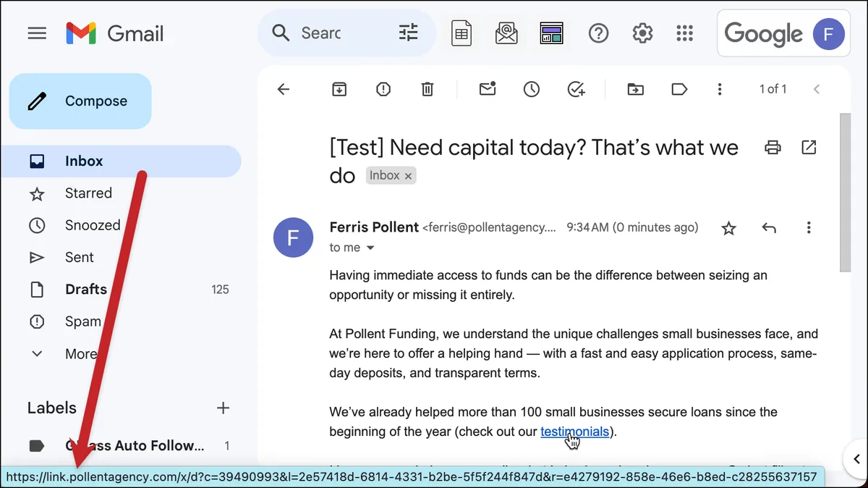The width and height of the screenshot is (868, 488).
Task: Show message details arrow next to 'to me'
Action: (370, 248)
